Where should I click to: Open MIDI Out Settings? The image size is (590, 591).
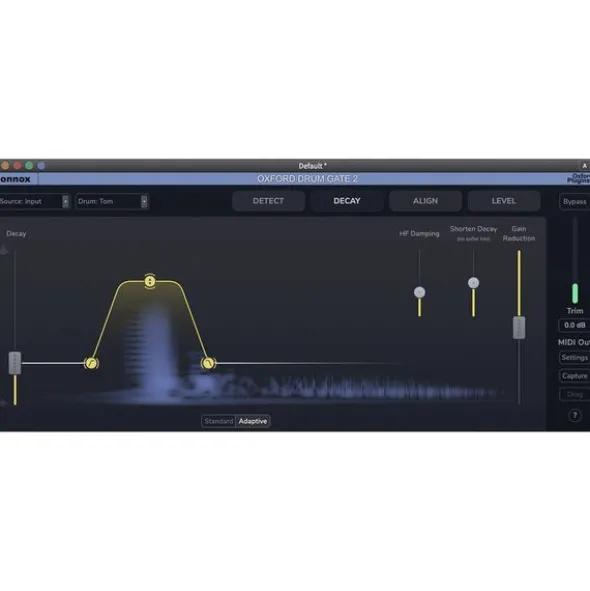[x=574, y=358]
